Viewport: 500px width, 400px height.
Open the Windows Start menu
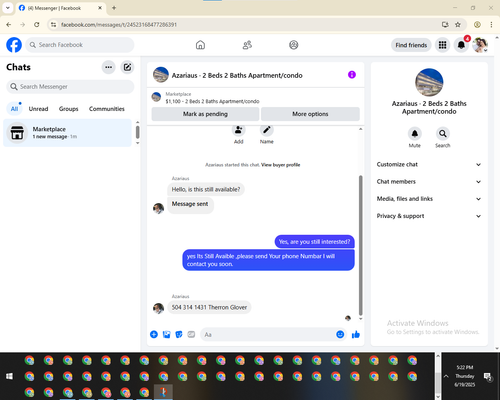point(9,376)
